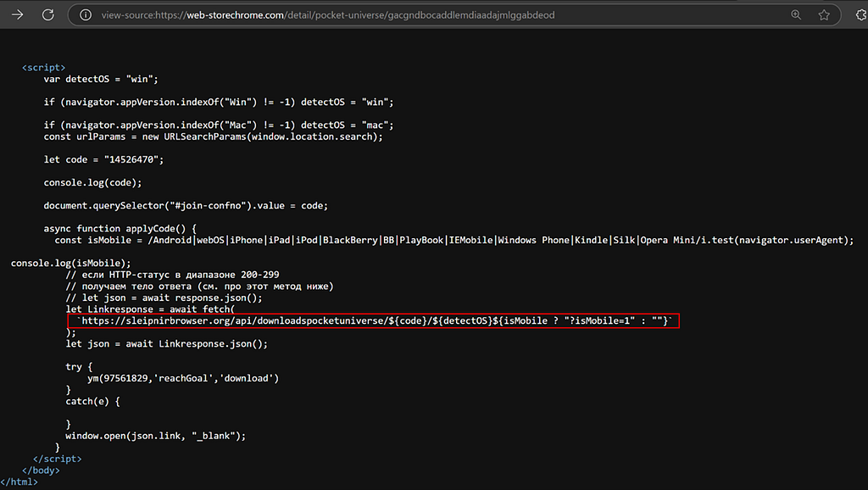This screenshot has height=490, width=868.
Task: Click the let Linkresponse = await fetch( line
Action: coord(150,309)
